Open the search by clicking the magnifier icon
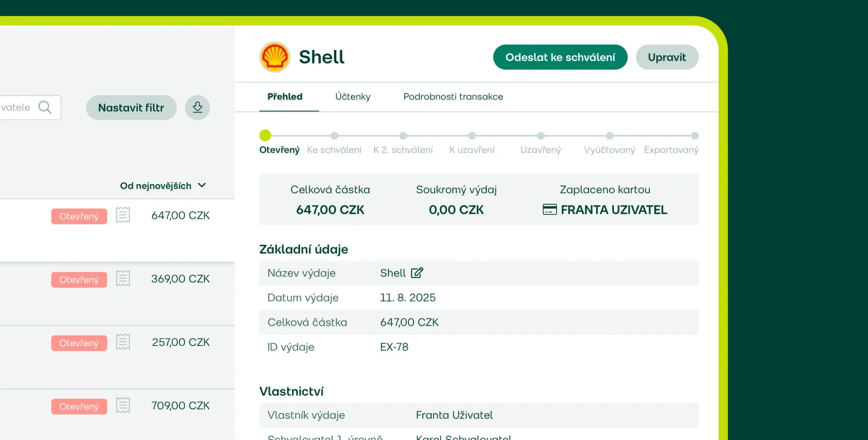Screen dimensions: 868x440 pos(46,107)
